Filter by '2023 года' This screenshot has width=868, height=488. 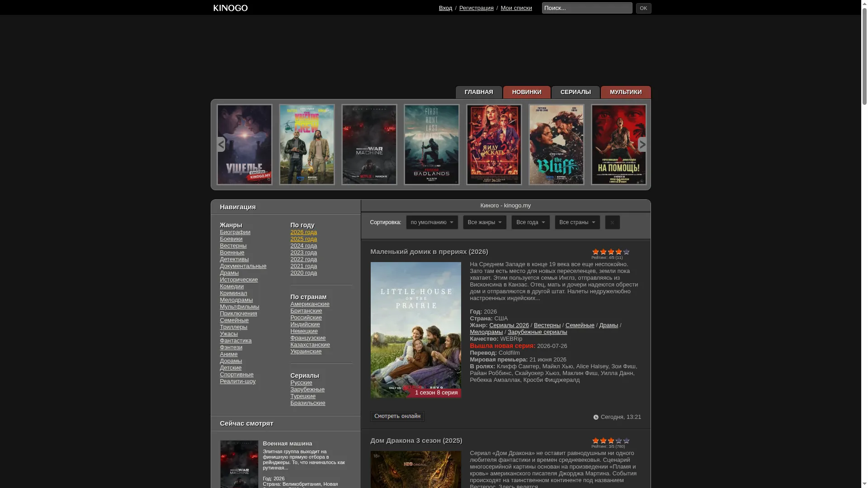click(x=304, y=253)
